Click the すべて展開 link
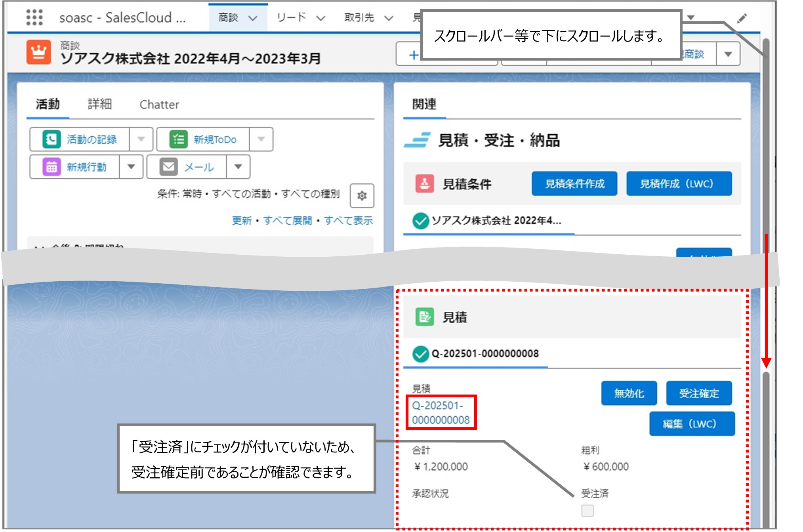803x532 pixels. coord(288,221)
